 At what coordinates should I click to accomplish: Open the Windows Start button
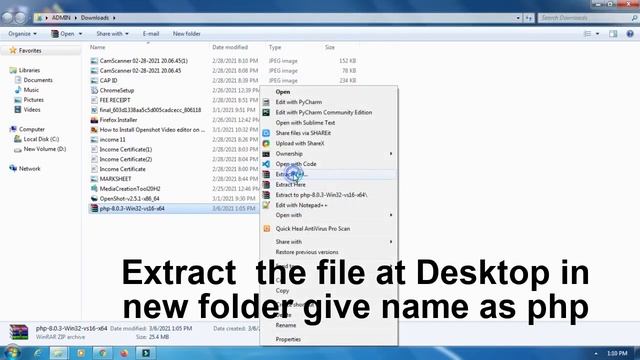coord(11,353)
